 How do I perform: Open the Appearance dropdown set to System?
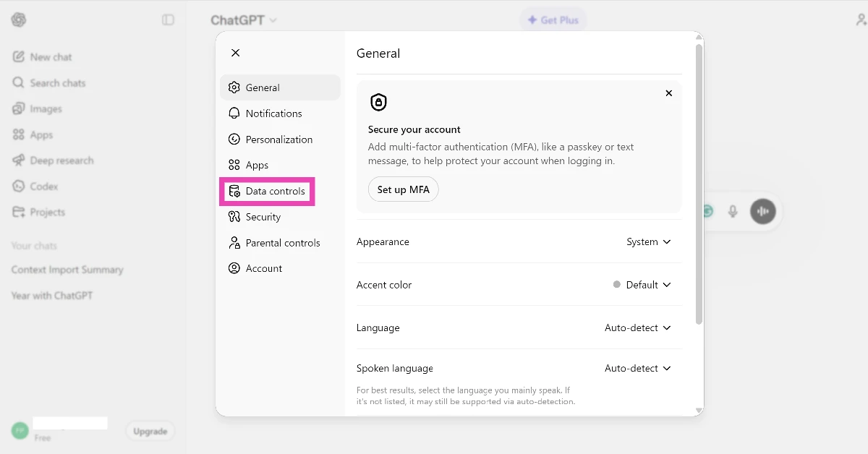coord(647,241)
